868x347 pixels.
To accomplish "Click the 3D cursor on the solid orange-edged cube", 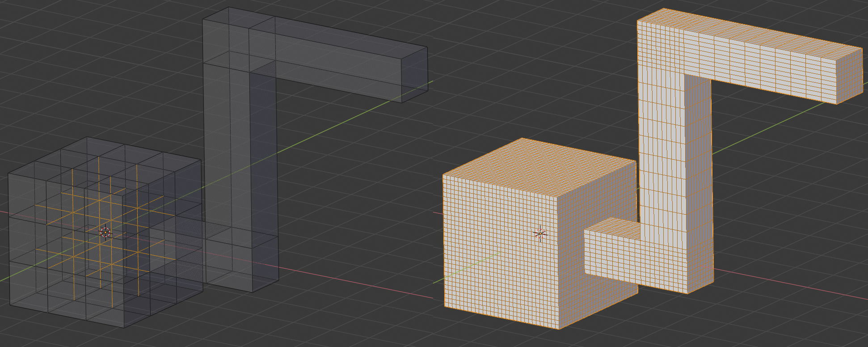I will pos(540,233).
